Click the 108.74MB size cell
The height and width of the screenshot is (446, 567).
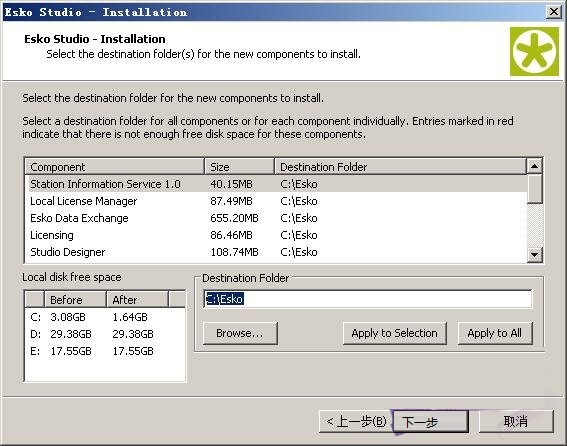[x=234, y=252]
